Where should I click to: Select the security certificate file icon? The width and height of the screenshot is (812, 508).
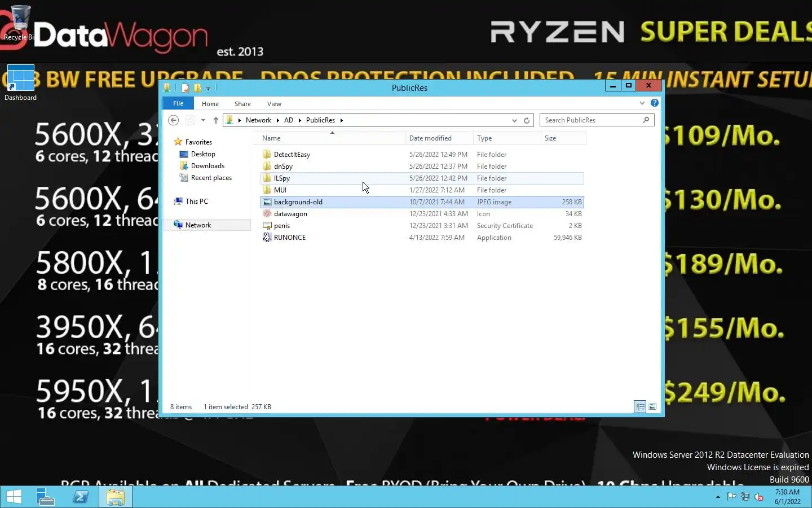(267, 225)
